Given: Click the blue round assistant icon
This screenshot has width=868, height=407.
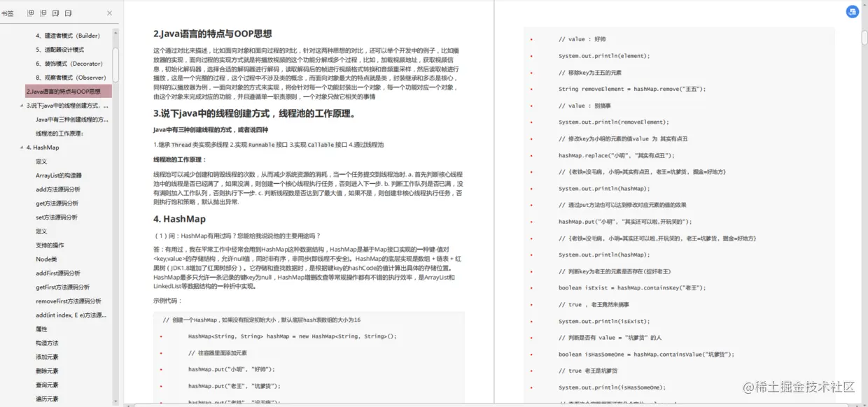Looking at the screenshot, I should pos(852,12).
